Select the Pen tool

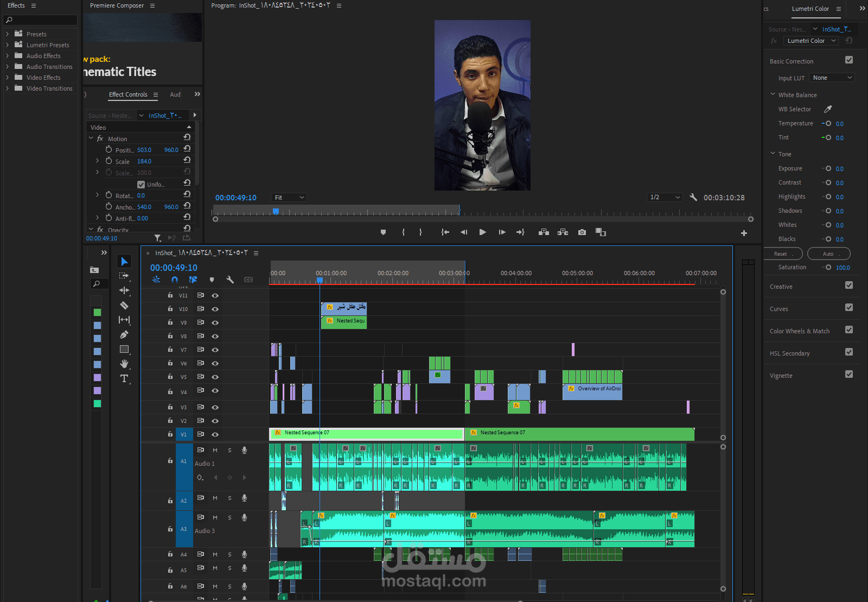124,334
